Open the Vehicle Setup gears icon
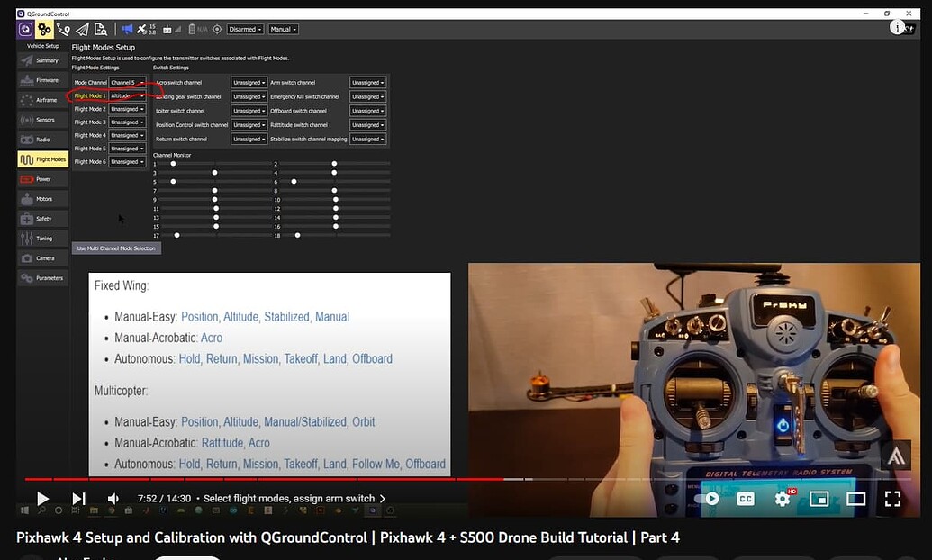Viewport: 932px width, 560px height. click(44, 30)
